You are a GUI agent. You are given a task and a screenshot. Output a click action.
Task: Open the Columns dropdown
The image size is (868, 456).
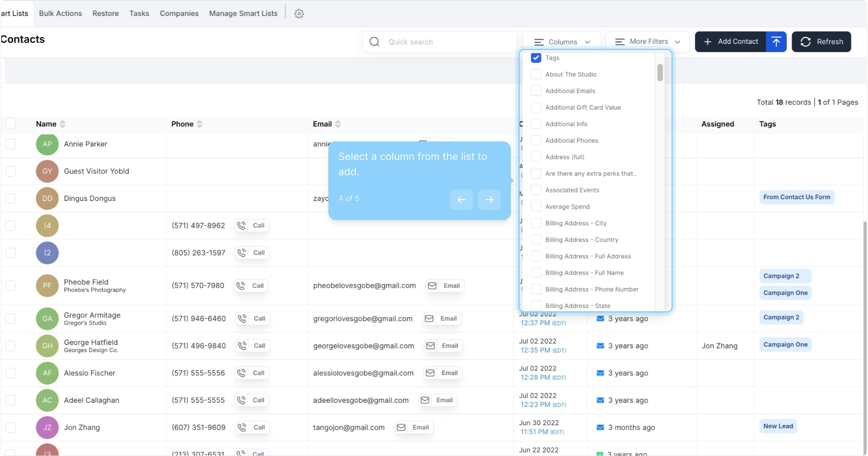pyautogui.click(x=562, y=42)
